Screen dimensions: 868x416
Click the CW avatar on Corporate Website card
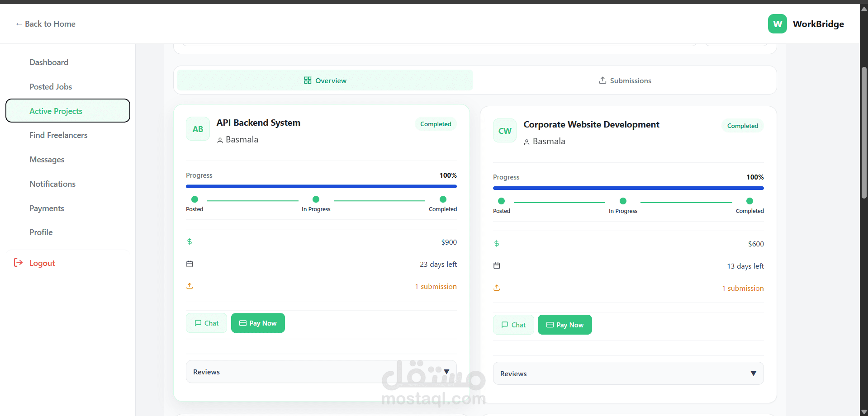click(505, 131)
